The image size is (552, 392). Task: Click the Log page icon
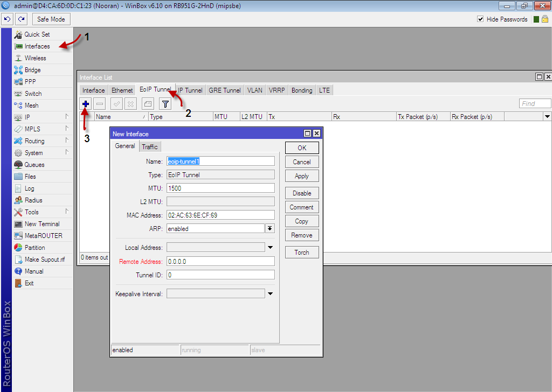[18, 188]
